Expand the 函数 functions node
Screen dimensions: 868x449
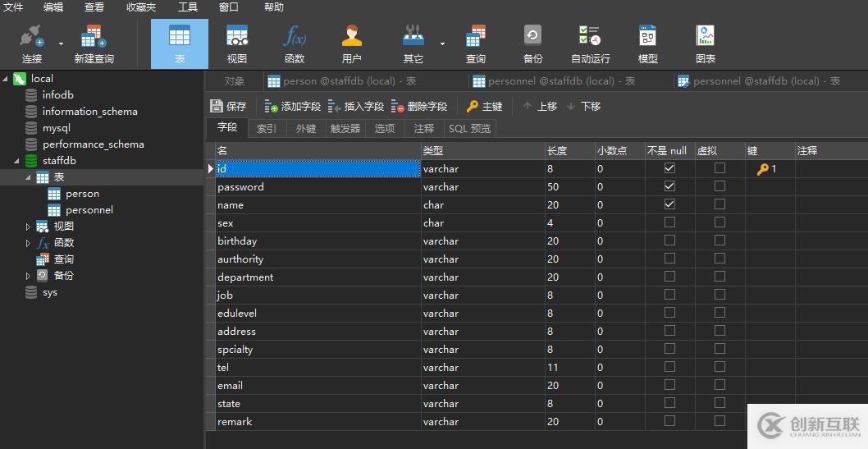point(28,243)
